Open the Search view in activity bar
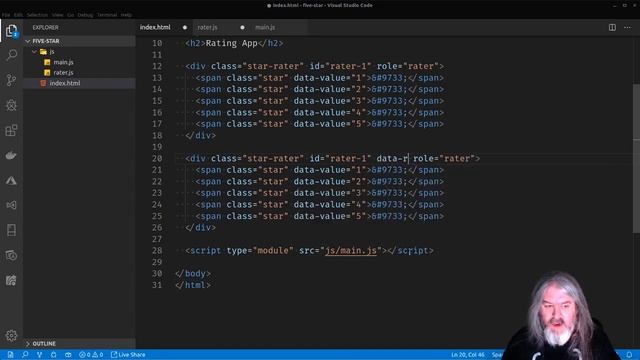Image resolution: width=640 pixels, height=360 pixels. point(11,55)
